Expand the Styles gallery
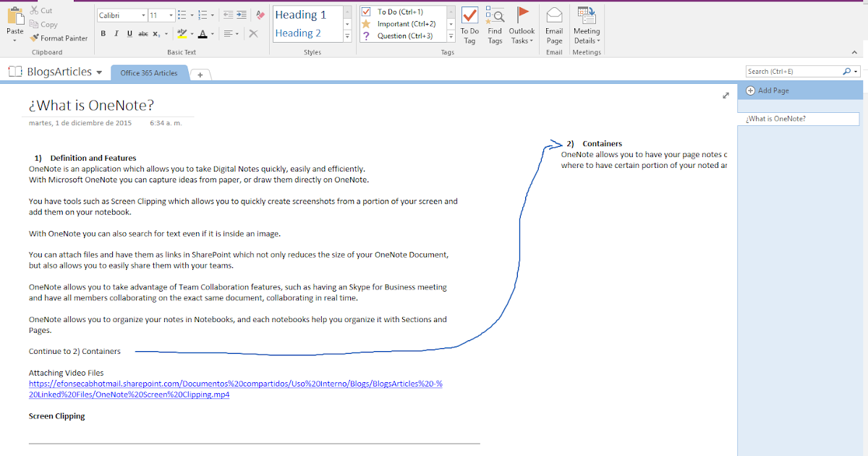The height and width of the screenshot is (456, 868). click(347, 36)
